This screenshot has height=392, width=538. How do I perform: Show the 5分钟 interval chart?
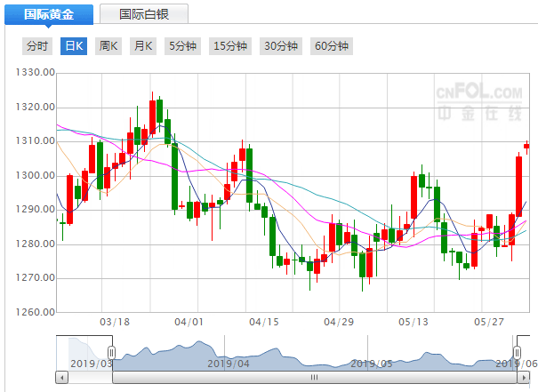tap(181, 46)
